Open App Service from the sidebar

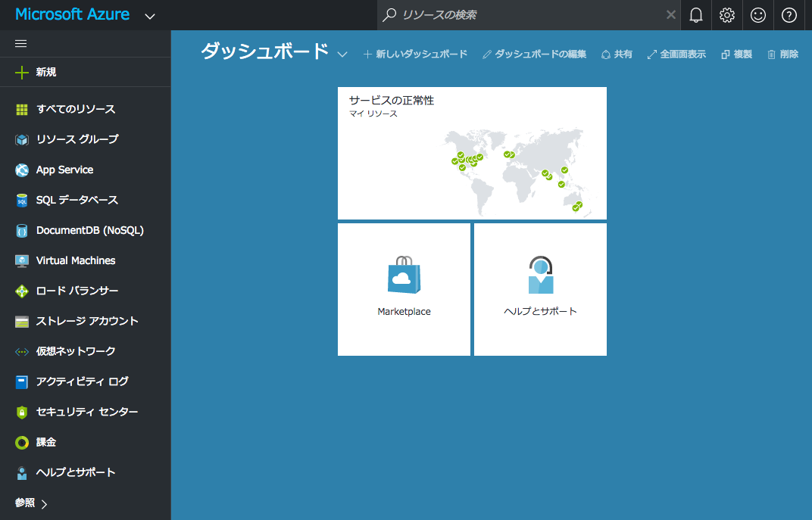[64, 170]
